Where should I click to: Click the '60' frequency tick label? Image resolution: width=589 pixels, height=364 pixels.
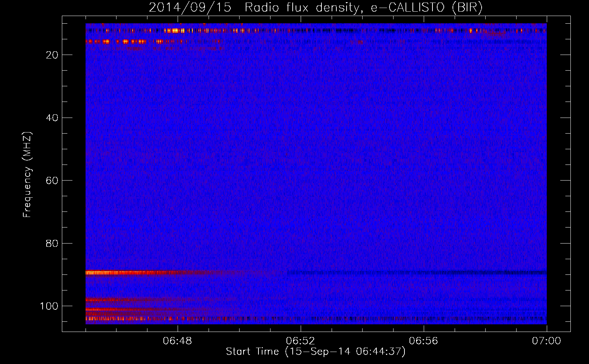click(52, 181)
